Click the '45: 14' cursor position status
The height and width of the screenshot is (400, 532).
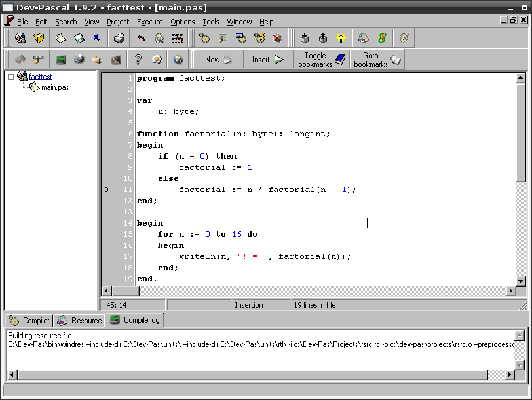pos(117,305)
